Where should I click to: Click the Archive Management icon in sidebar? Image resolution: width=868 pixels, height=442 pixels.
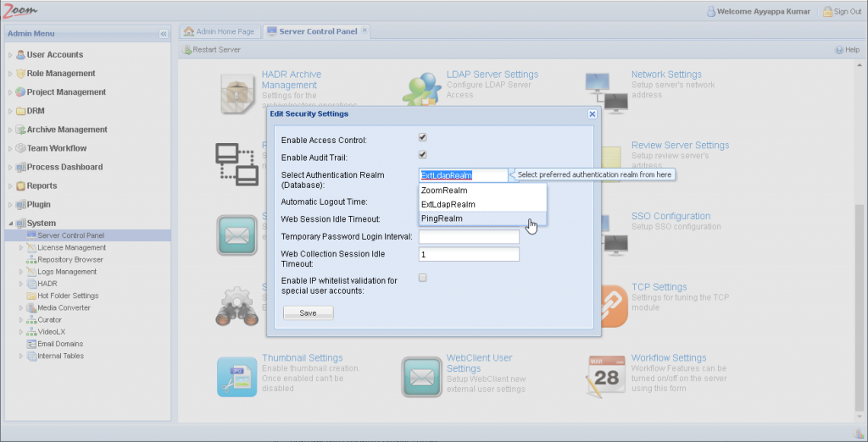(x=20, y=130)
